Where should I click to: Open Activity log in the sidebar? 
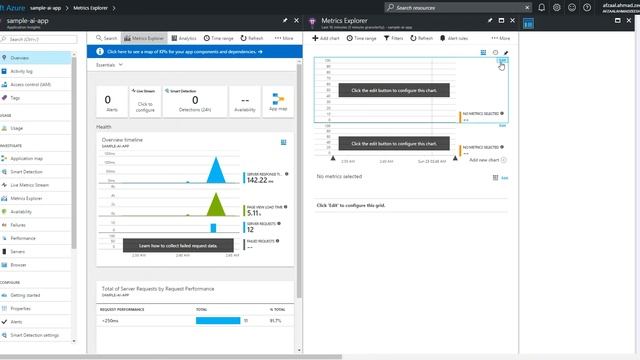pyautogui.click(x=36, y=71)
